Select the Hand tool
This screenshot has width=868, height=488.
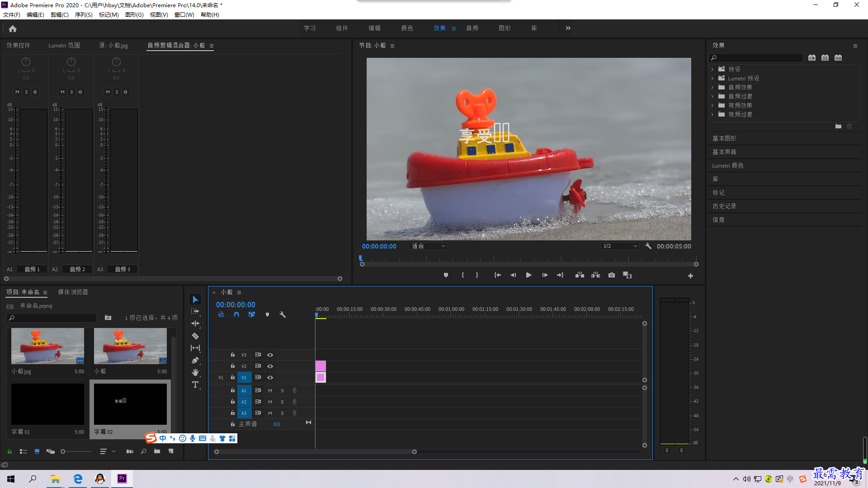pos(195,372)
